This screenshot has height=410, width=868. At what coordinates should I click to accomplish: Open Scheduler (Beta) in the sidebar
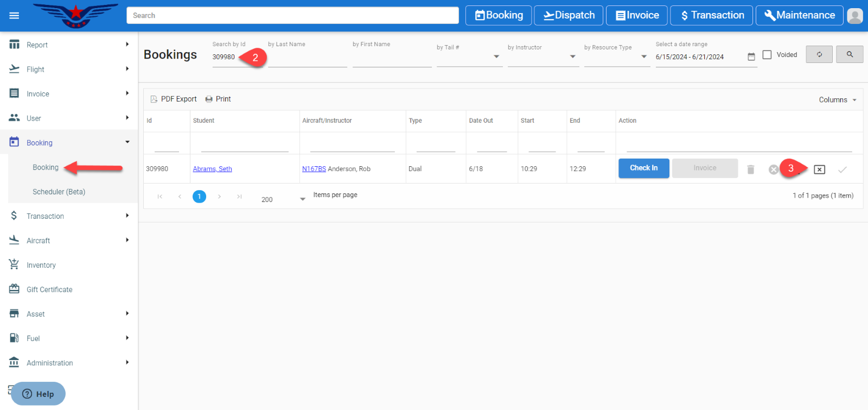(59, 192)
